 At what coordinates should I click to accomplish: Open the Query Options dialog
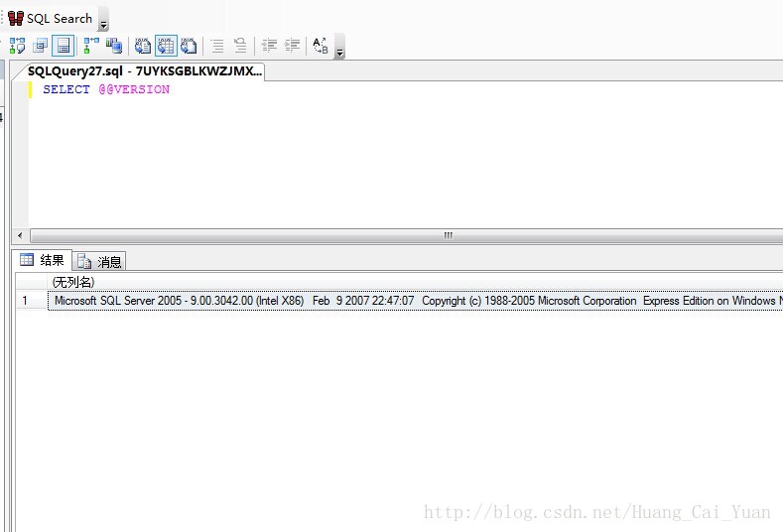tap(41, 46)
